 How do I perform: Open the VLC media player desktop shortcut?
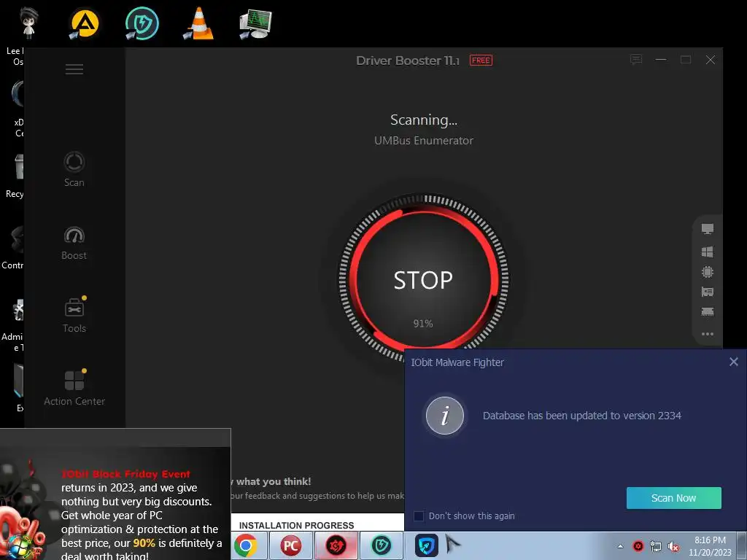click(x=198, y=24)
